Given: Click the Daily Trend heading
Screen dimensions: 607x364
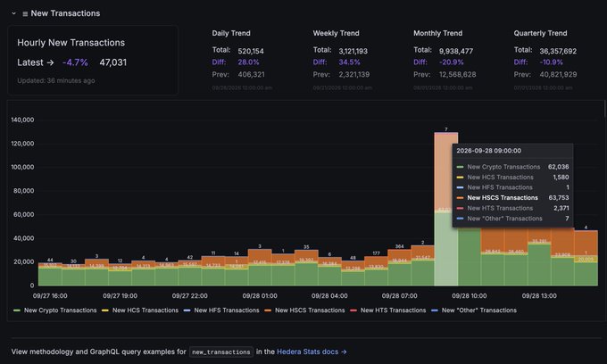Looking at the screenshot, I should [231, 33].
